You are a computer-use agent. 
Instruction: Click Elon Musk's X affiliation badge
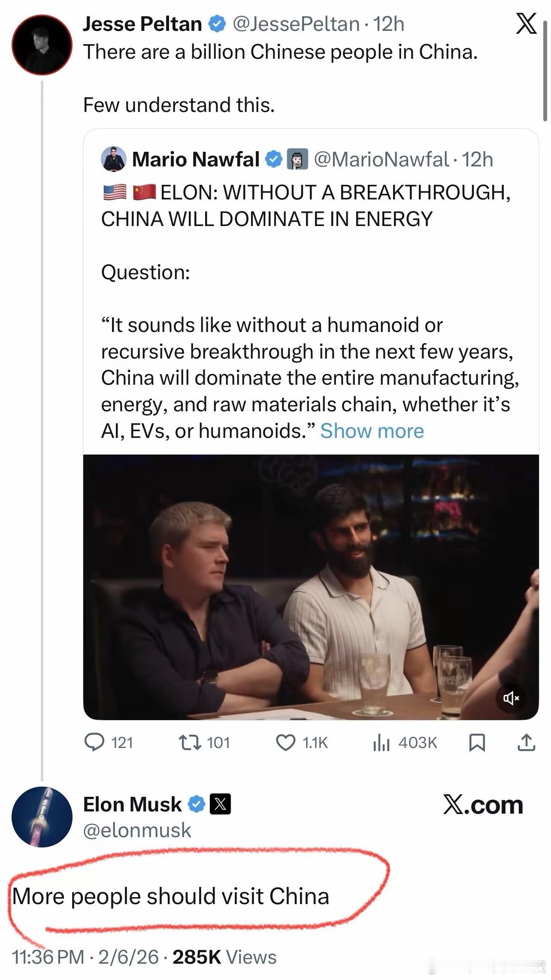point(220,804)
